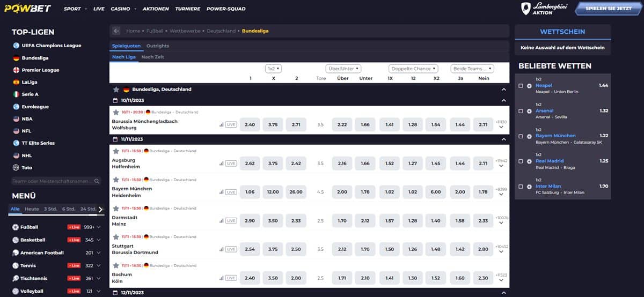Image resolution: width=644 pixels, height=297 pixels.
Task: Favorite the Bayern München vs Heidenheim match star
Action: pyautogui.click(x=115, y=180)
